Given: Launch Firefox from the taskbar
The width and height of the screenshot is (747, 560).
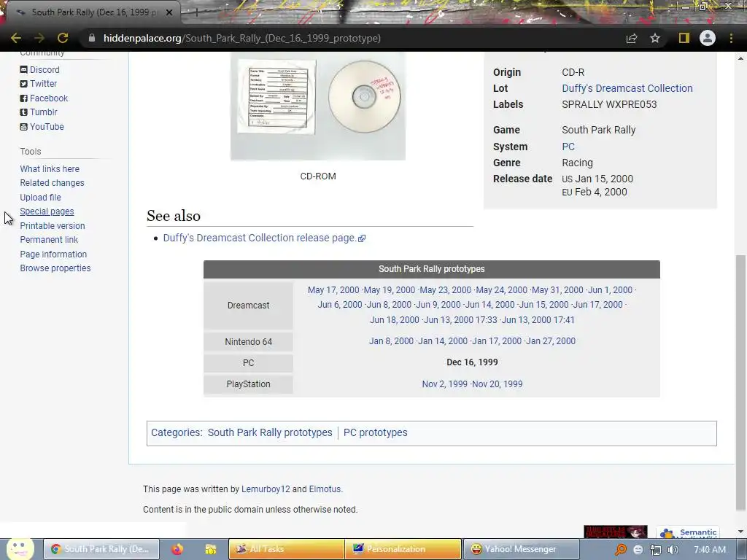Looking at the screenshot, I should pos(177,550).
